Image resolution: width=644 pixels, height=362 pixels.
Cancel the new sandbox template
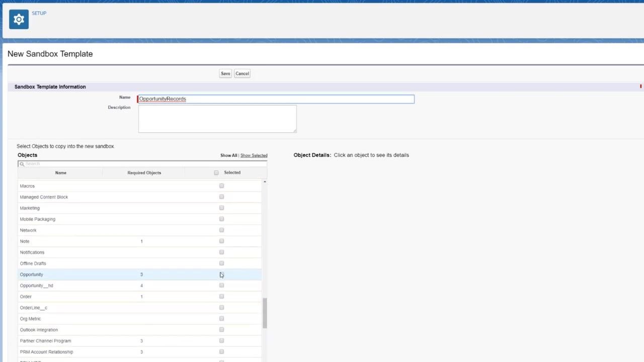(242, 73)
